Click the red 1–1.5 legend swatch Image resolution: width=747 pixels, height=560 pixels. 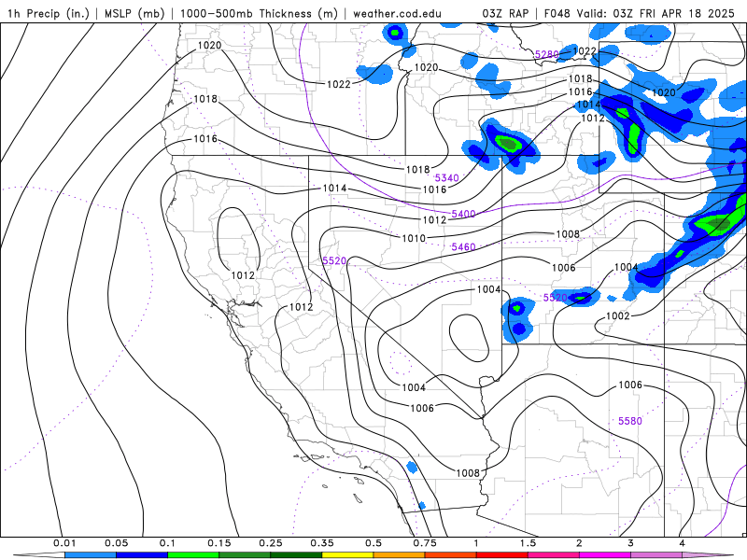click(502, 555)
